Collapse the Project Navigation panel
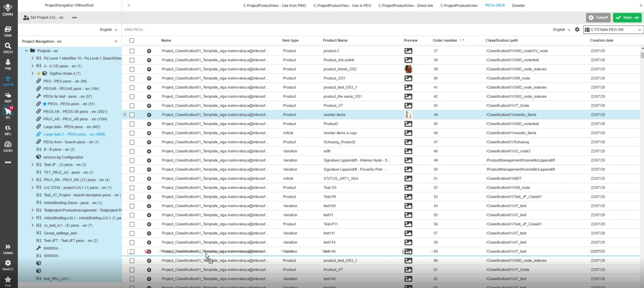644x288 pixels. pos(116,41)
